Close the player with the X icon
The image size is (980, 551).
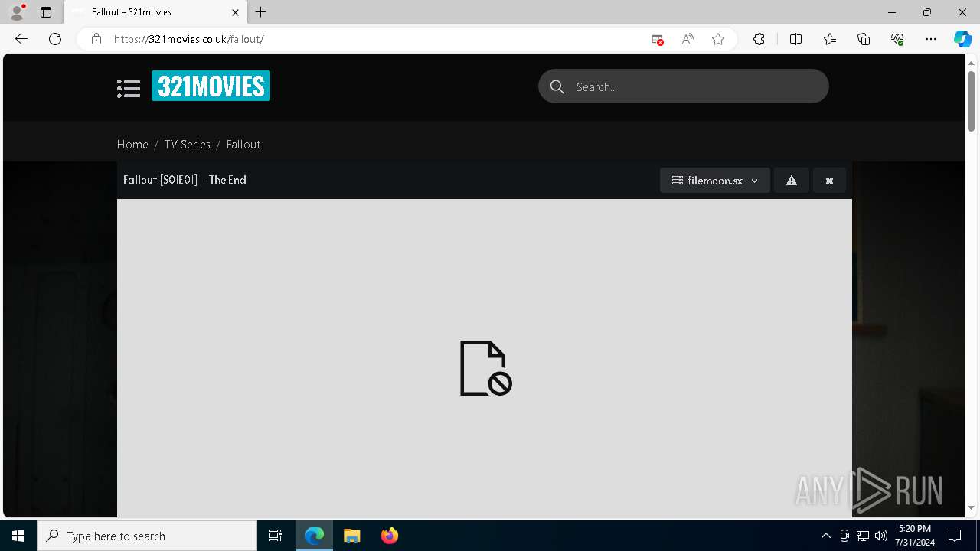829,181
